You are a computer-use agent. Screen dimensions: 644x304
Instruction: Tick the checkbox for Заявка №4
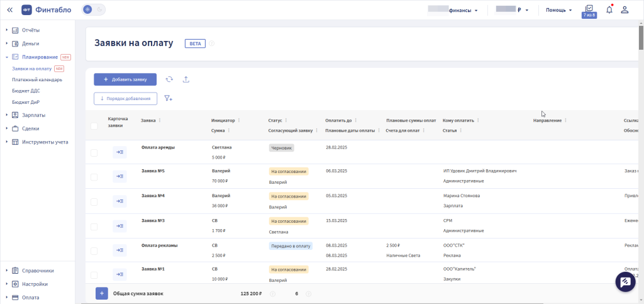(94, 202)
